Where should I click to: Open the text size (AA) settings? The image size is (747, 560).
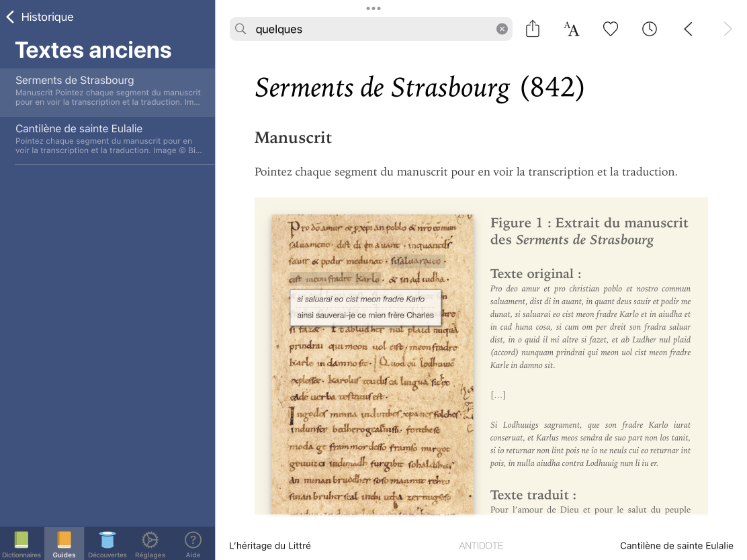pos(571,29)
